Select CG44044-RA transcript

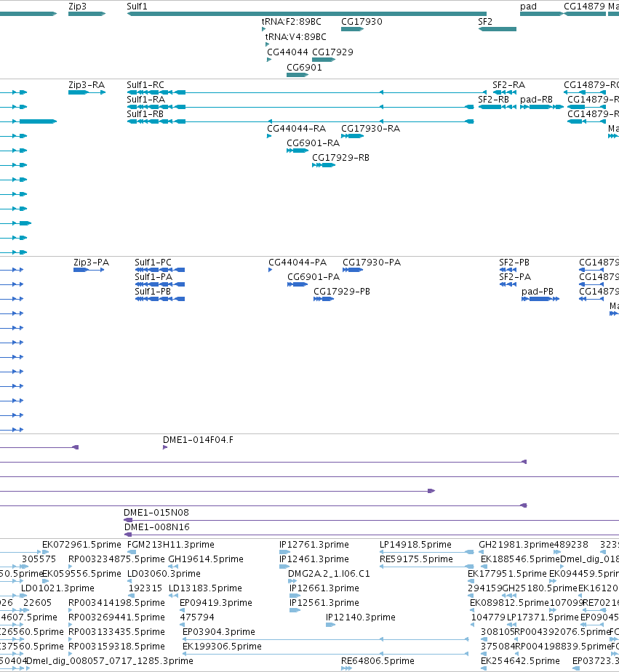click(269, 136)
